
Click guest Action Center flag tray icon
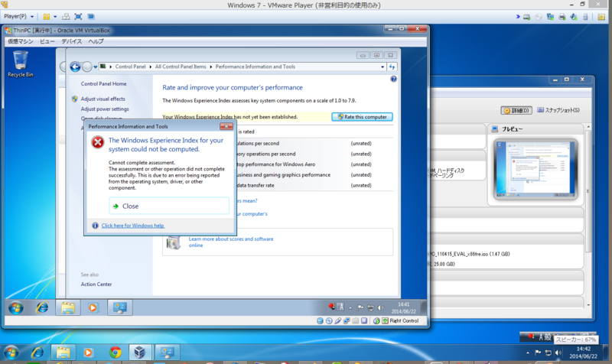pos(360,308)
